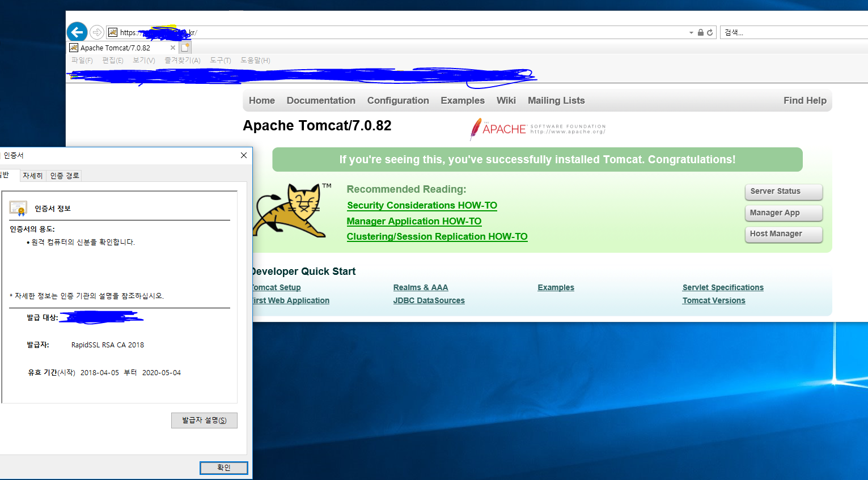The width and height of the screenshot is (868, 480).
Task: Open JDBC DataSources link
Action: pyautogui.click(x=429, y=300)
